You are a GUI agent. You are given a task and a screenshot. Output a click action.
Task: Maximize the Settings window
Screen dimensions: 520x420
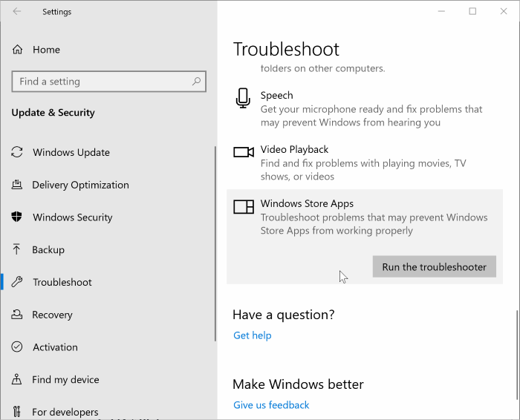tap(472, 11)
